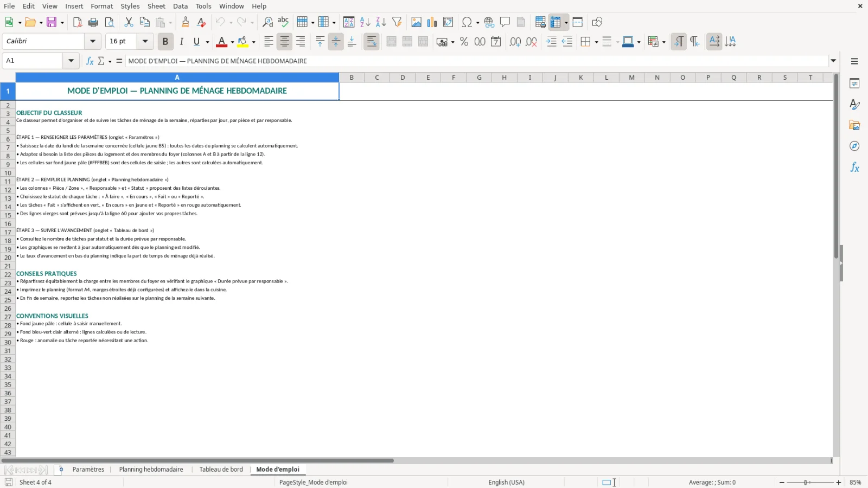This screenshot has height=488, width=868.
Task: Run spelling check
Action: [283, 22]
